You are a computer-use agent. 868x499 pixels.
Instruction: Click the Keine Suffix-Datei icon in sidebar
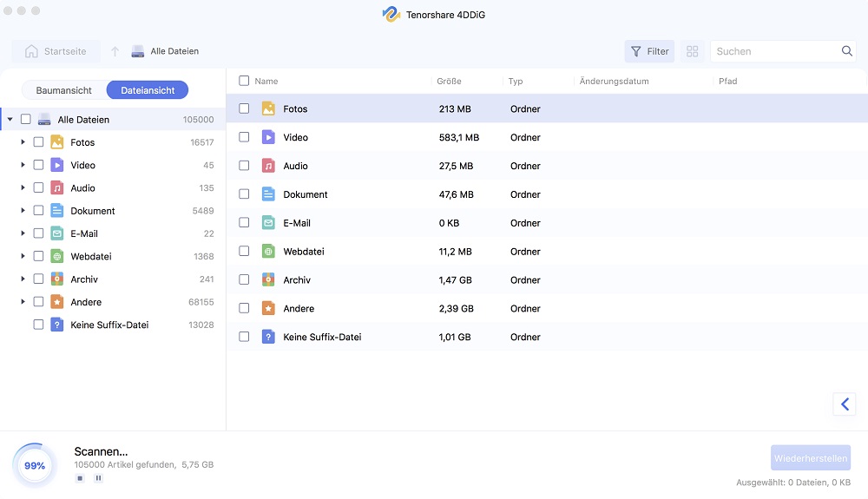tap(57, 325)
